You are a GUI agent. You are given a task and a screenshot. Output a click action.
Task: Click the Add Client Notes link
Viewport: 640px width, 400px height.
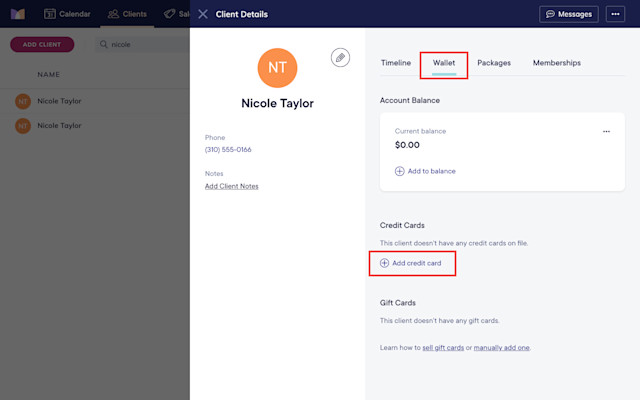231,186
